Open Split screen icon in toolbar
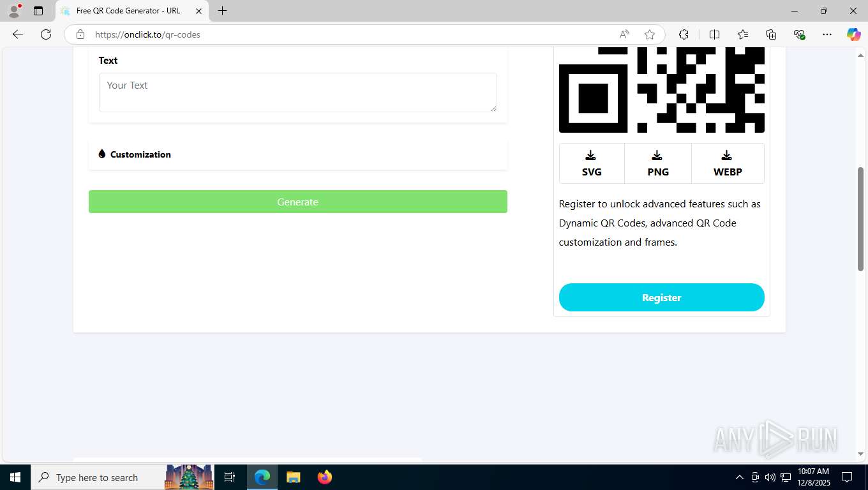This screenshot has width=868, height=490. [715, 34]
